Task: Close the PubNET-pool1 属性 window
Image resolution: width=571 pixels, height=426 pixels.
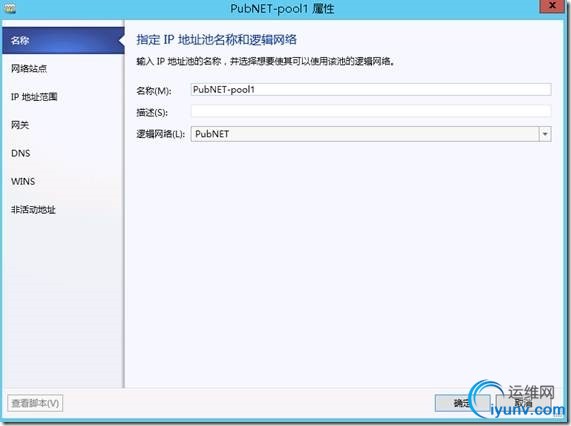Action: 552,6
